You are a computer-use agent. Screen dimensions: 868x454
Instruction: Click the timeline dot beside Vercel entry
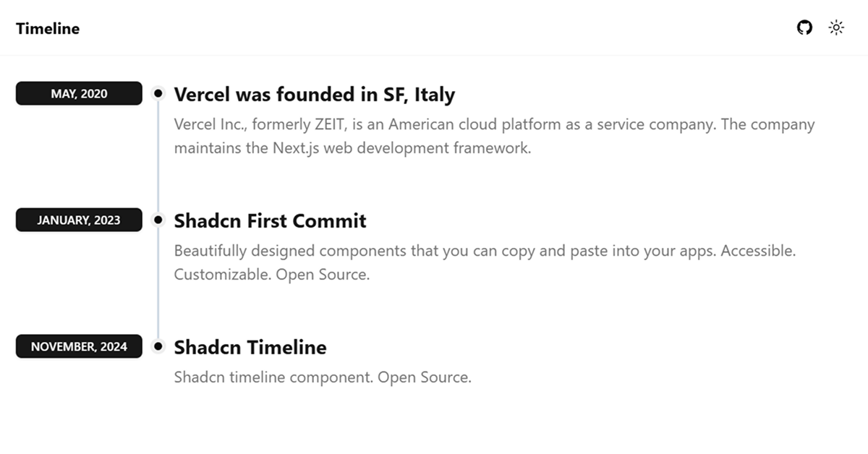[x=158, y=93]
